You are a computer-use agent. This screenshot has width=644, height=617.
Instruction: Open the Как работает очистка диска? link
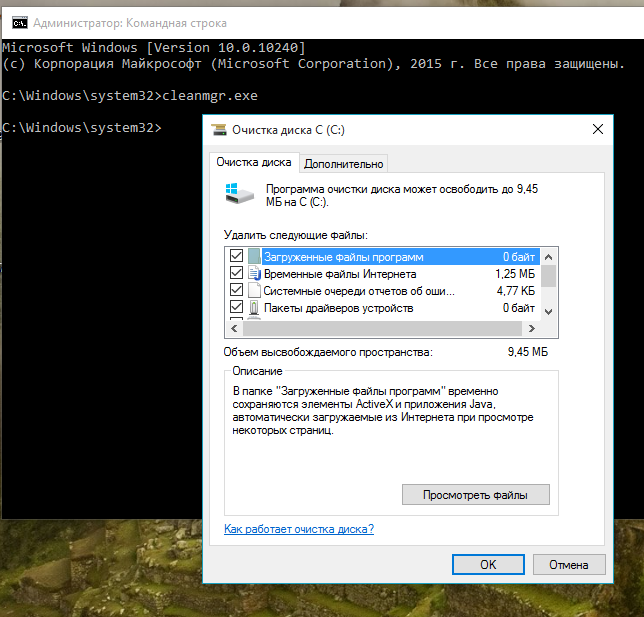(x=299, y=529)
